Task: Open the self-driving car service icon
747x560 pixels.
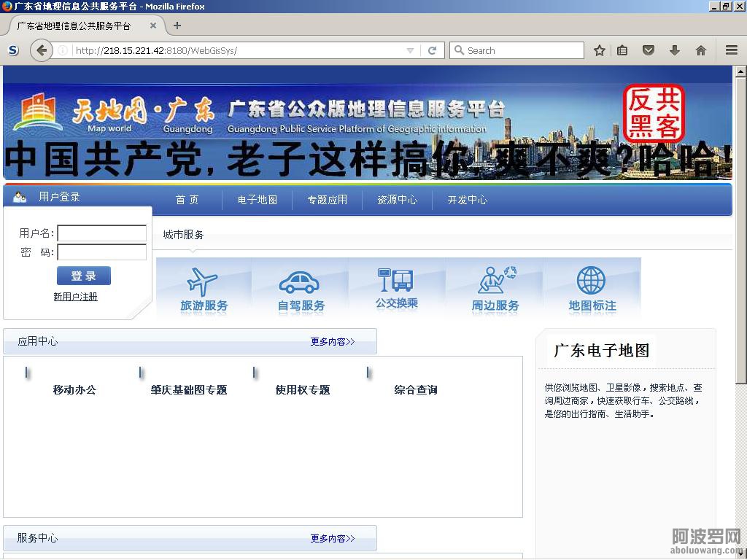Action: point(300,282)
